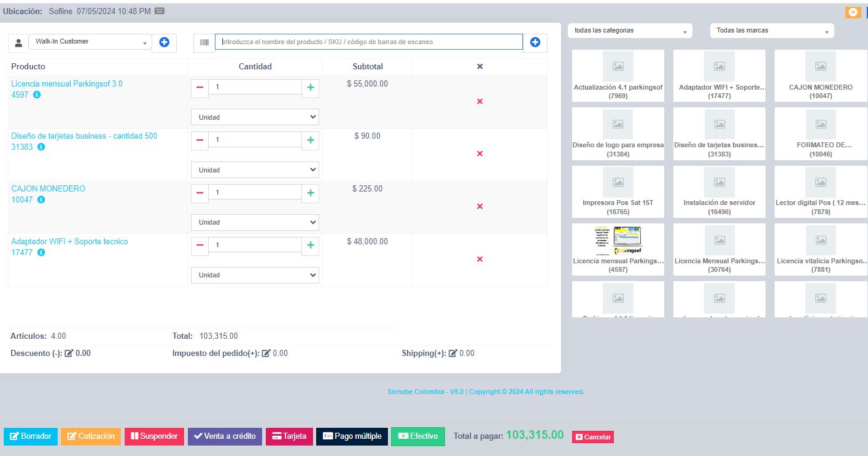Click the Cotización button

tap(91, 436)
